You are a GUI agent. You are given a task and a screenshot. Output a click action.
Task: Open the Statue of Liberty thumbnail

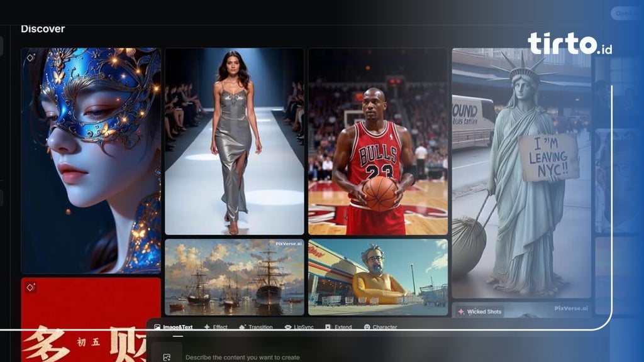[521, 173]
